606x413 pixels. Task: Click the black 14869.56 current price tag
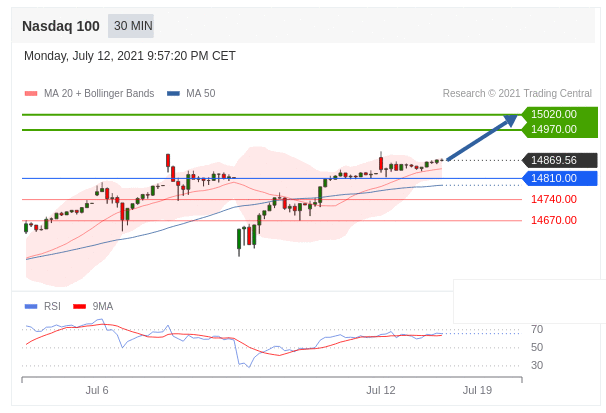(x=553, y=160)
